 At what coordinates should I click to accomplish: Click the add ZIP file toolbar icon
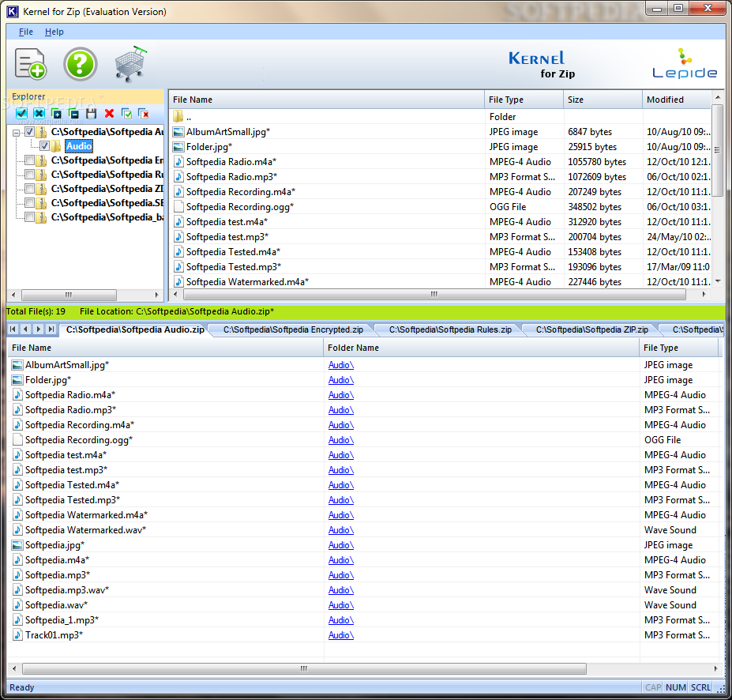pyautogui.click(x=30, y=64)
